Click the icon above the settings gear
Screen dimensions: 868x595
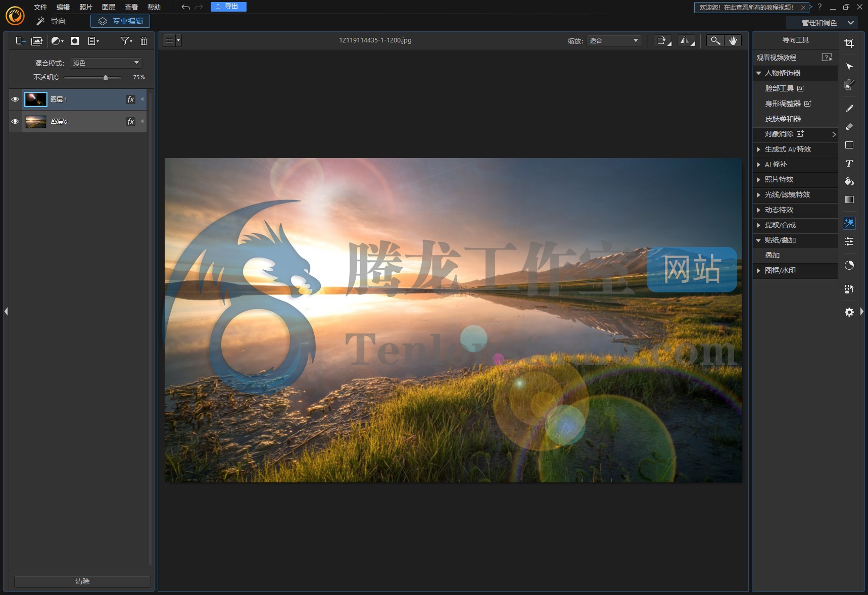tap(849, 289)
